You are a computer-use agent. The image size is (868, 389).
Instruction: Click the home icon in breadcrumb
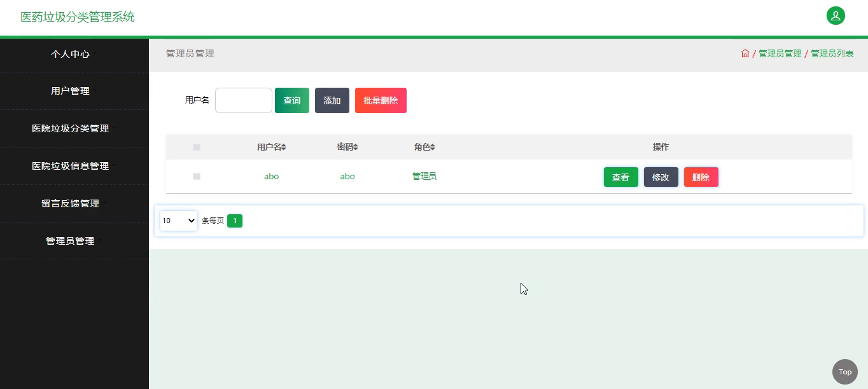point(745,53)
